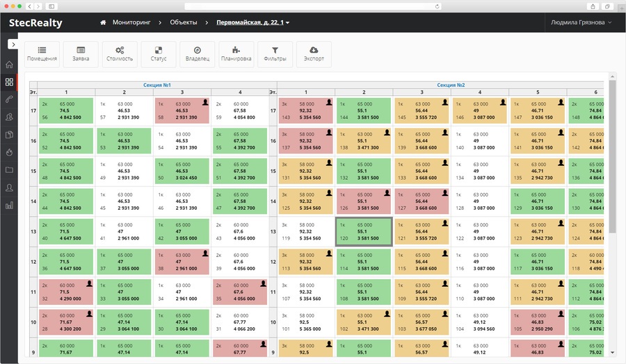Select red apartment 143 cell
626x364 pixels.
(305, 110)
